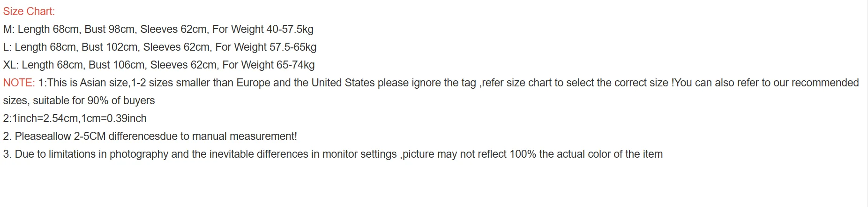Click "Sleeves 62cm" in the L size row
This screenshot has width=868, height=207.
coord(176,47)
